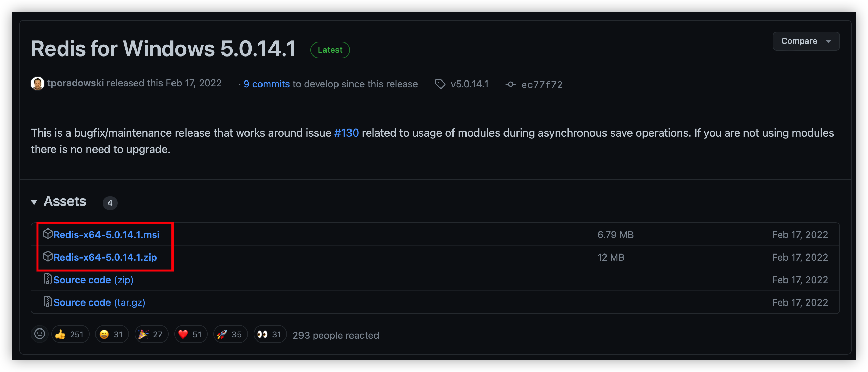Click the red heart reaction
868x372 pixels.
(x=191, y=334)
